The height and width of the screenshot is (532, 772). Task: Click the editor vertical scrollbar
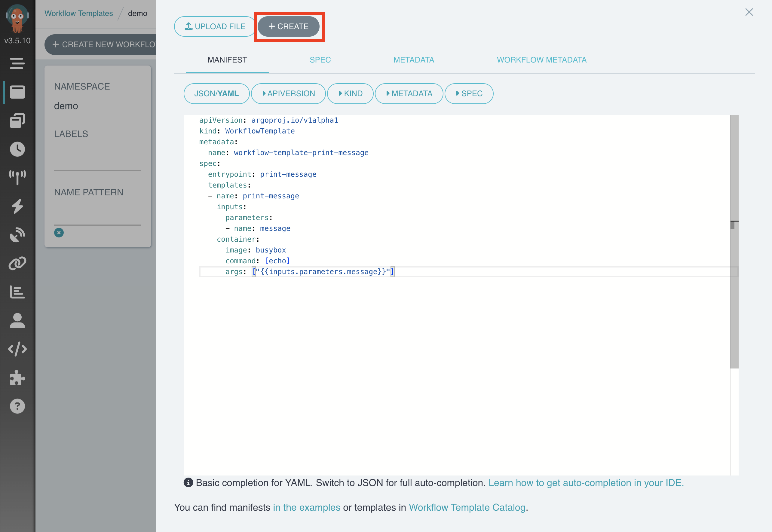coord(734,242)
